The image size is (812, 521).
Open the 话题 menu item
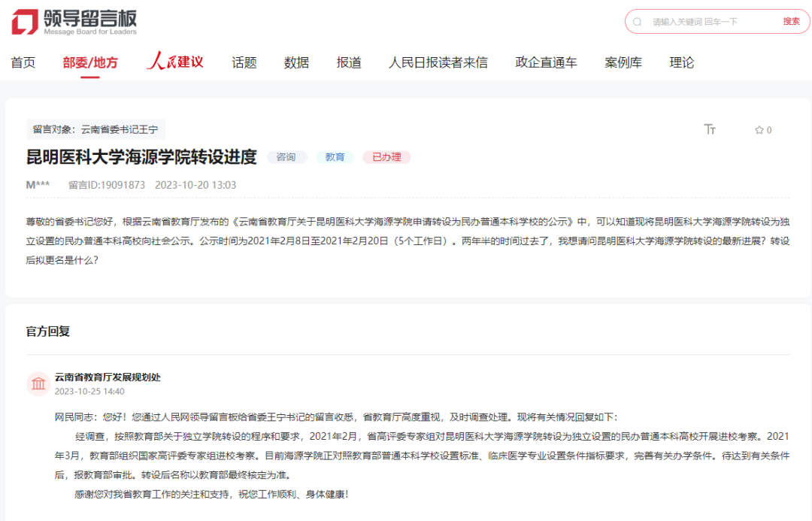click(244, 62)
